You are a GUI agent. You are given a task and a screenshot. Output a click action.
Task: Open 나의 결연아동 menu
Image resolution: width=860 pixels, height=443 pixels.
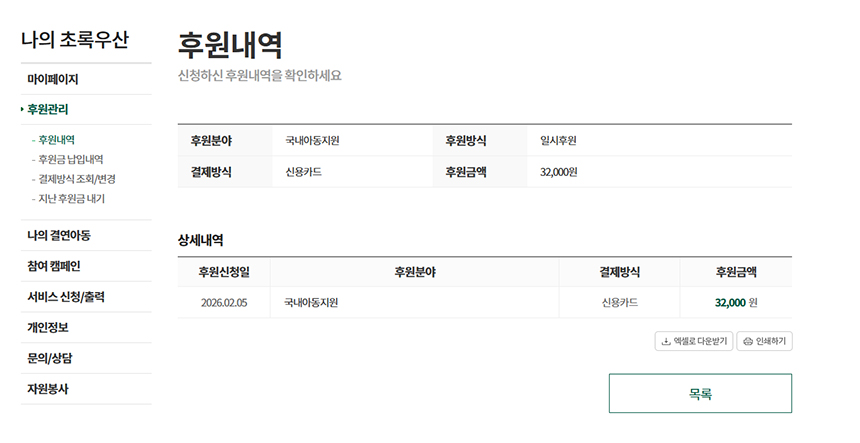tap(59, 236)
